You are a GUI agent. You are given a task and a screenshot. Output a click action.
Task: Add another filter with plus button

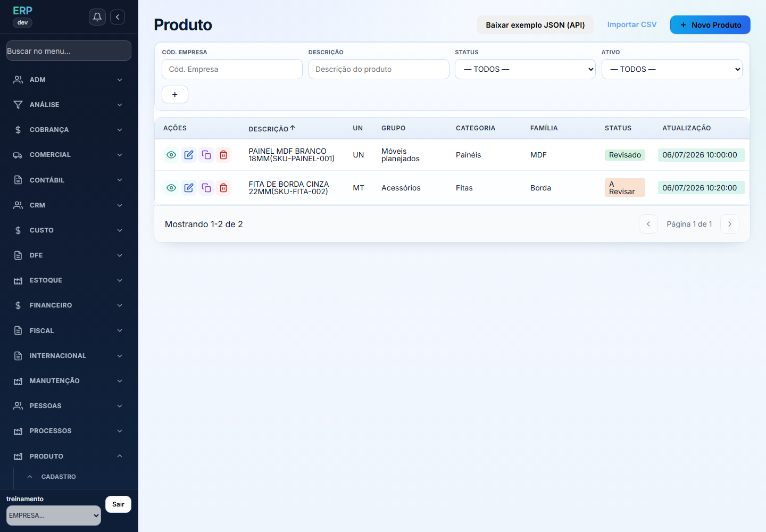tap(175, 94)
